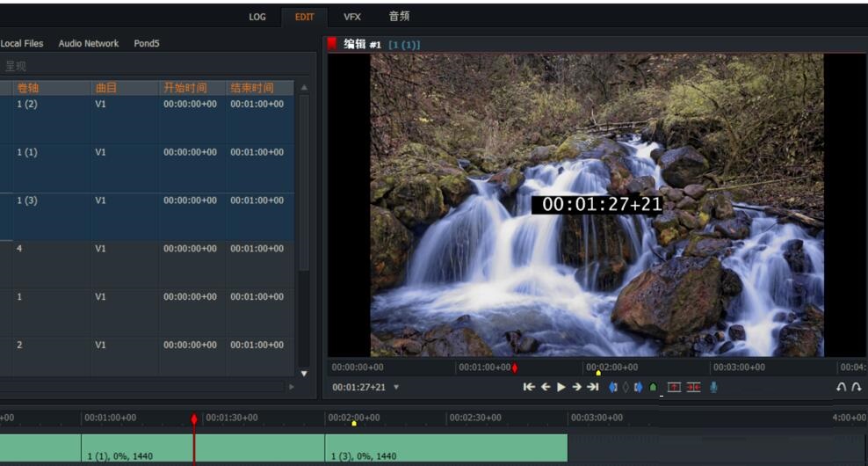
Task: Click 00:03:00+00 on the timeline ruler
Action: pyautogui.click(x=597, y=418)
